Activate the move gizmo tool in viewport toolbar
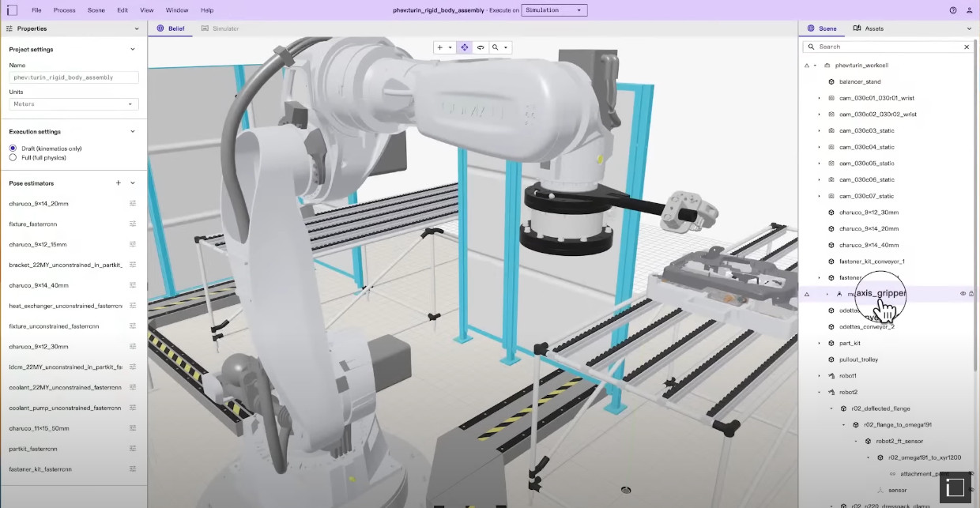The image size is (980, 508). coord(465,47)
